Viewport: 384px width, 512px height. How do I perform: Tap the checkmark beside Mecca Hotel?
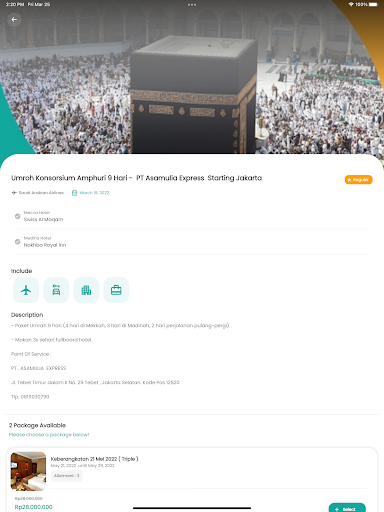tap(17, 216)
